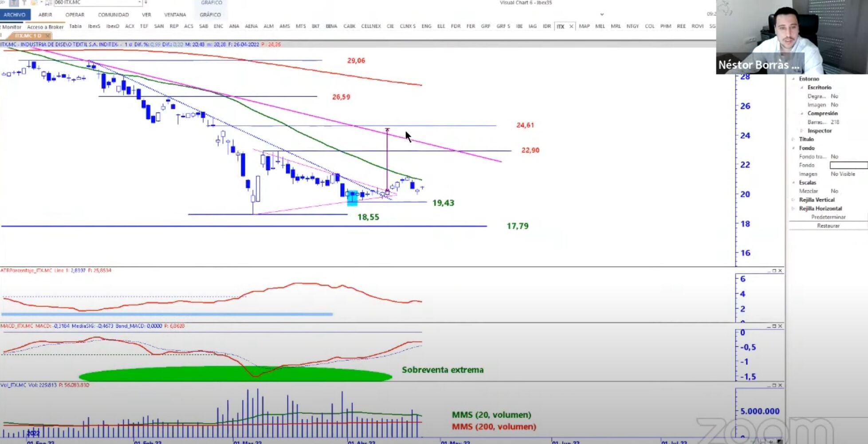Restore the MACD indicator panel
868x444 pixels.
point(774,326)
